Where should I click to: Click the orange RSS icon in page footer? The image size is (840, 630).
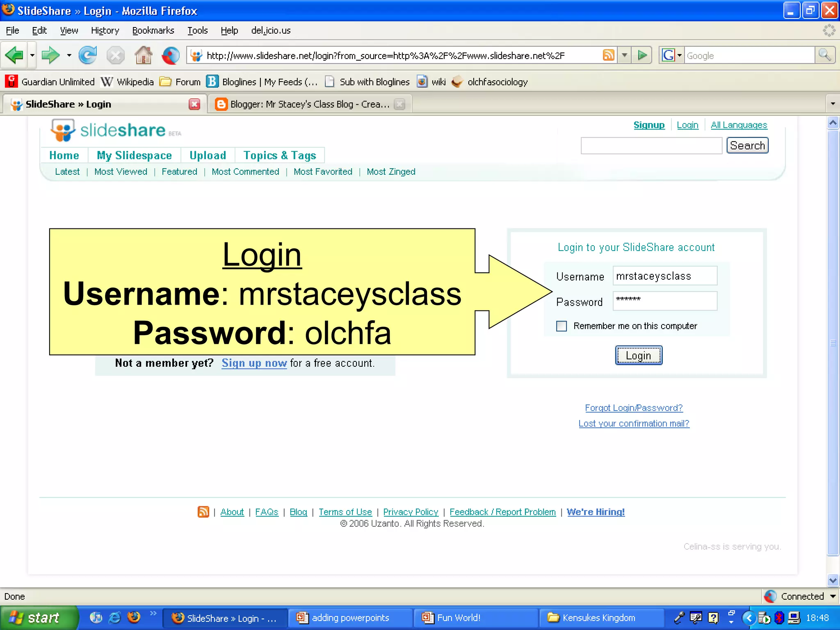tap(203, 511)
